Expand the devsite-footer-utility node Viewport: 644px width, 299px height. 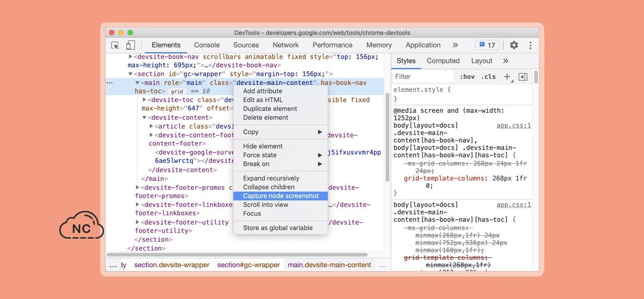point(137,222)
